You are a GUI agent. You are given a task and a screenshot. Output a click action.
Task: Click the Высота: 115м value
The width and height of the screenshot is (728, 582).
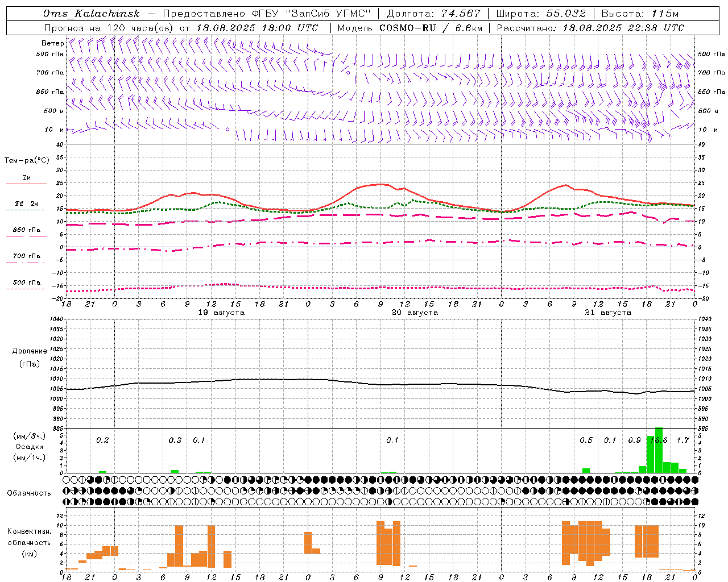tap(640, 14)
